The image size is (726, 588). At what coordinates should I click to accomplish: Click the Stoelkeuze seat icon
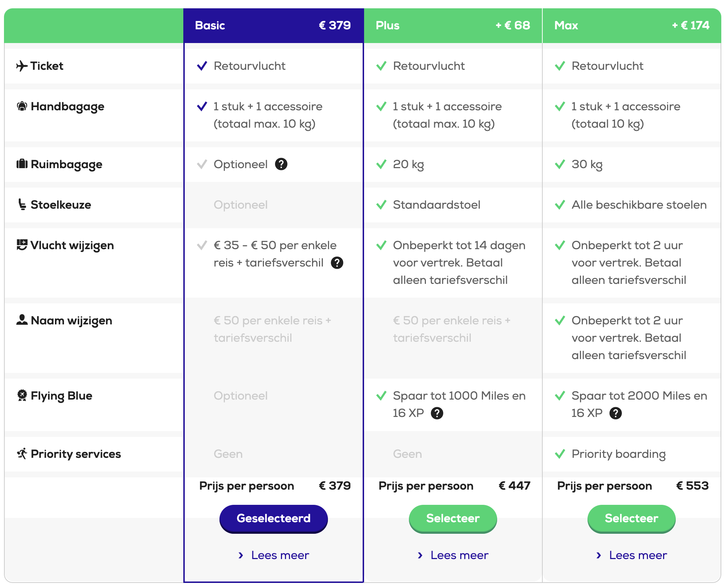pos(22,204)
